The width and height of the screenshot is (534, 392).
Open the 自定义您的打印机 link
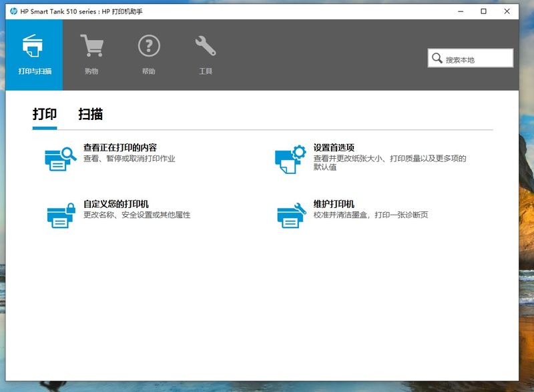(116, 204)
